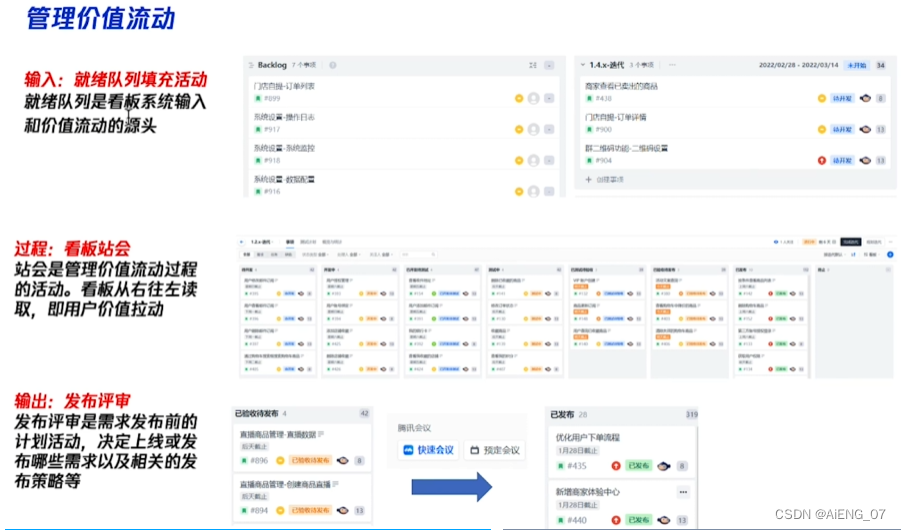Image resolution: width=901 pixels, height=530 pixels.
Task: Click assignee avatar on item #899
Action: (x=534, y=98)
